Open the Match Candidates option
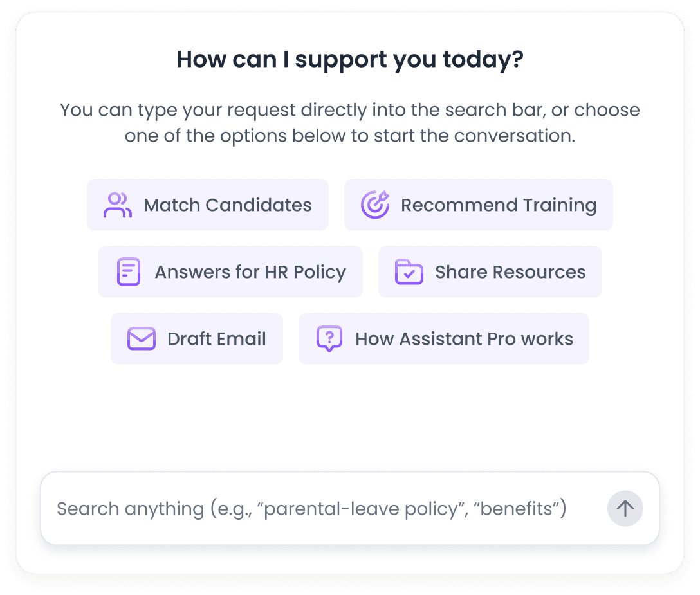 point(208,205)
